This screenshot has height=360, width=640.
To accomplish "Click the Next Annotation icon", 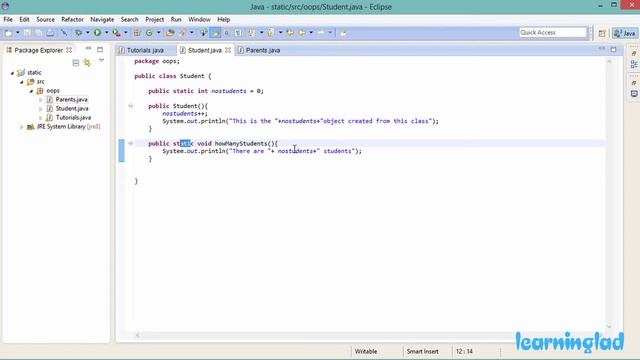I will pos(252,33).
